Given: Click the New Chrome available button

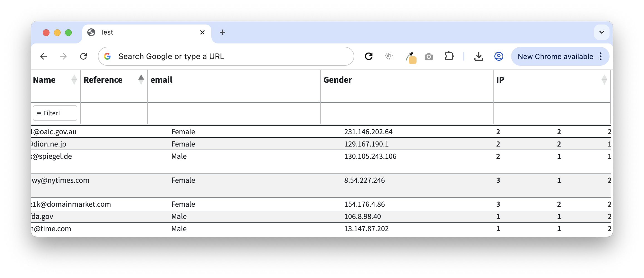Looking at the screenshot, I should (x=555, y=57).
